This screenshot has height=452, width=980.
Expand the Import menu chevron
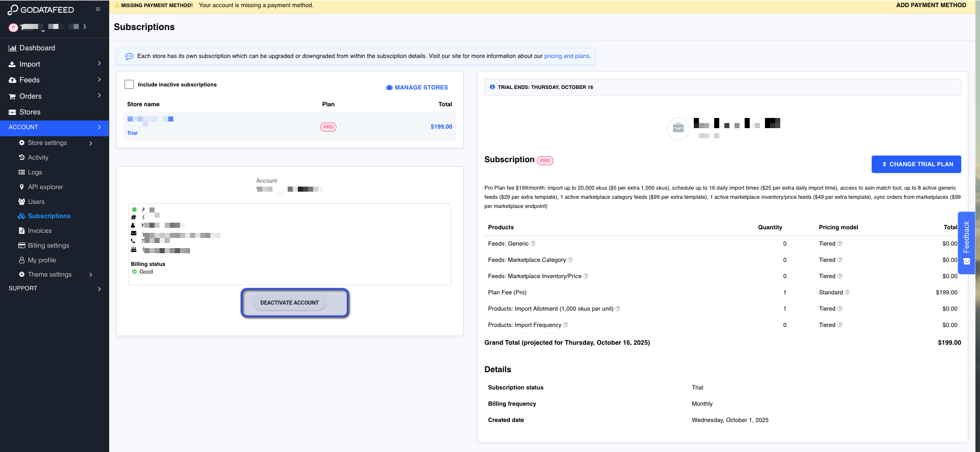click(x=99, y=64)
